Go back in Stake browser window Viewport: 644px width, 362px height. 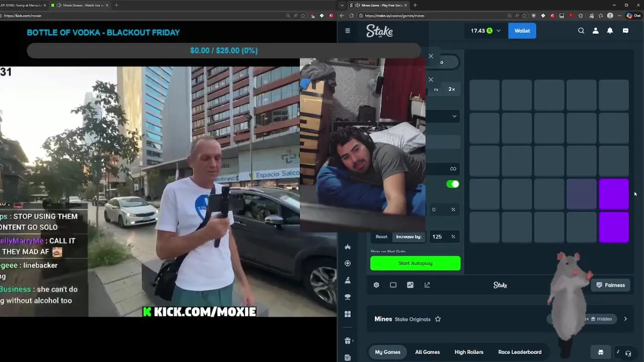coord(342,16)
